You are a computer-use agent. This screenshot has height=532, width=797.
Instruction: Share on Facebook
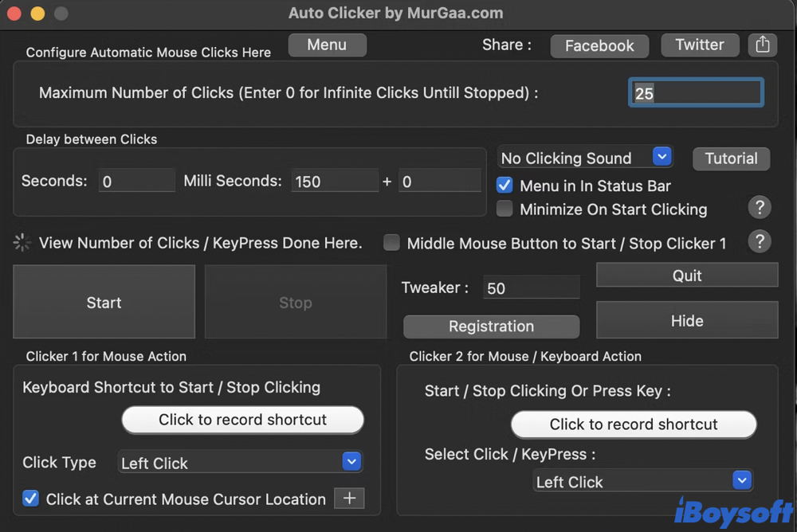click(599, 46)
